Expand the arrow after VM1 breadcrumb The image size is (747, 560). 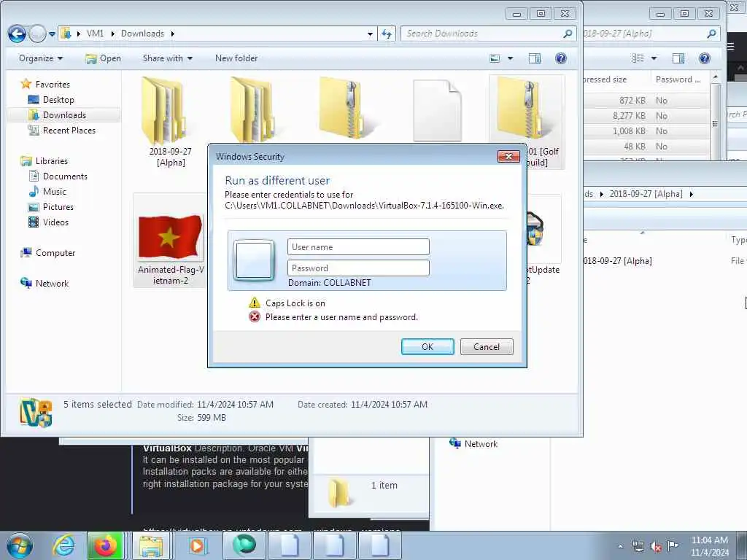tap(112, 34)
